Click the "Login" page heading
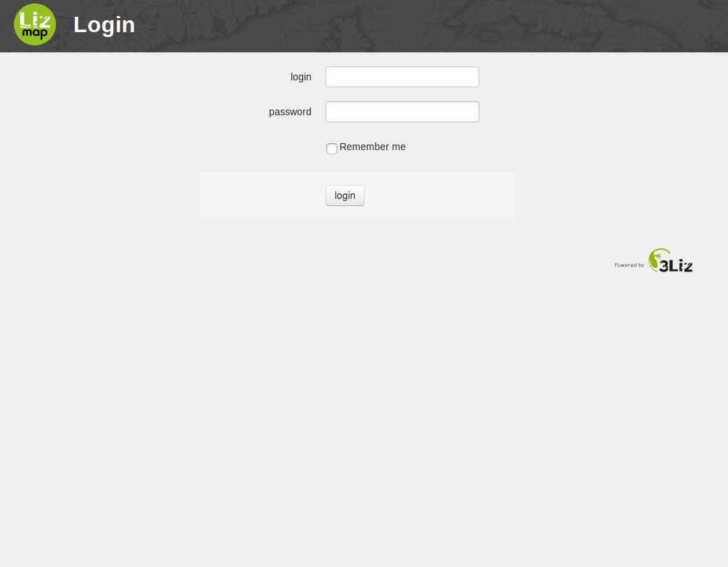Viewport: 728px width, 567px height. tap(104, 24)
